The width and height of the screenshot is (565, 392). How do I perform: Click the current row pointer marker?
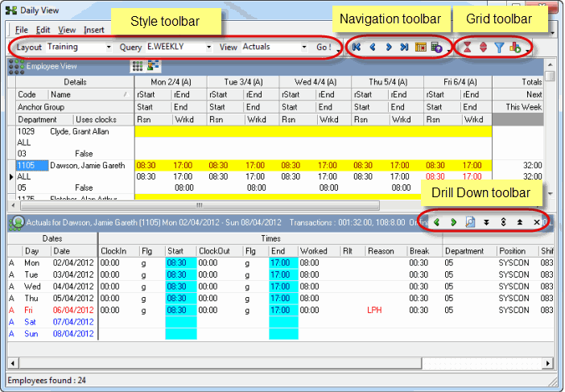pos(11,176)
